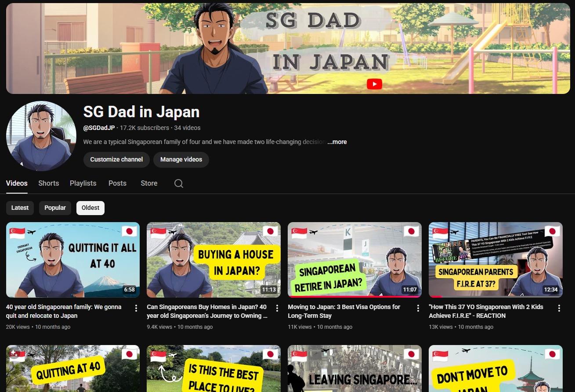Select the Popular sort chip
This screenshot has height=392, width=575.
(55, 208)
